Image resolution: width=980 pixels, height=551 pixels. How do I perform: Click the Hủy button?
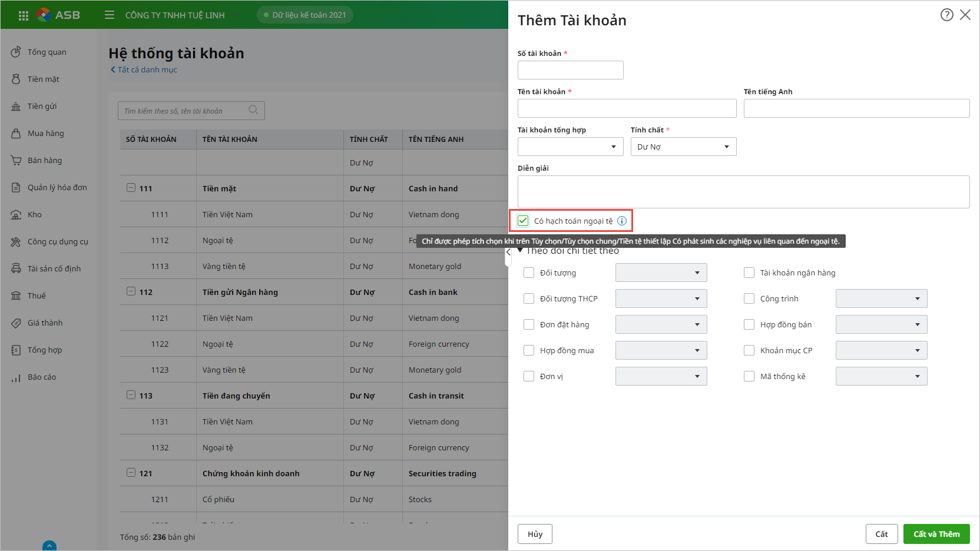(535, 534)
